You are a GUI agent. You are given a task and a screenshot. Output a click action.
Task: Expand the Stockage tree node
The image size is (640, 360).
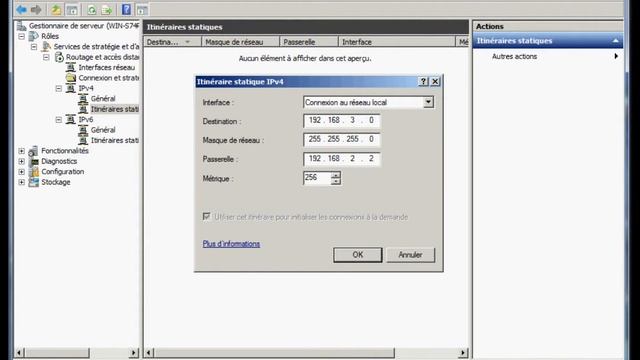(22, 182)
